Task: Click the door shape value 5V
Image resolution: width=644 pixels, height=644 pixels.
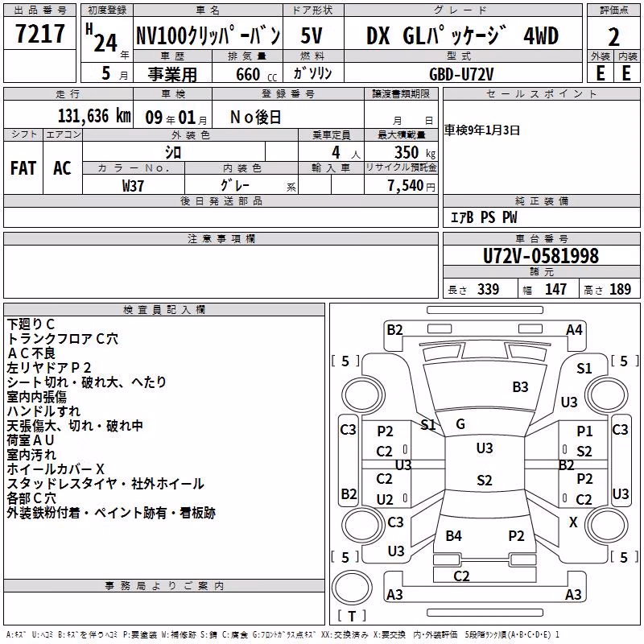Action: 312,35
